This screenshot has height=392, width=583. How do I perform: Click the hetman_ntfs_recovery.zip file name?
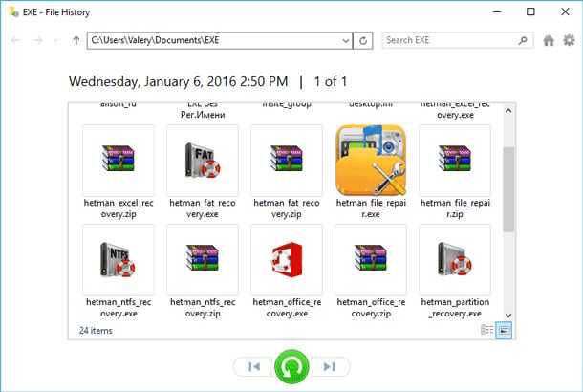(203, 308)
